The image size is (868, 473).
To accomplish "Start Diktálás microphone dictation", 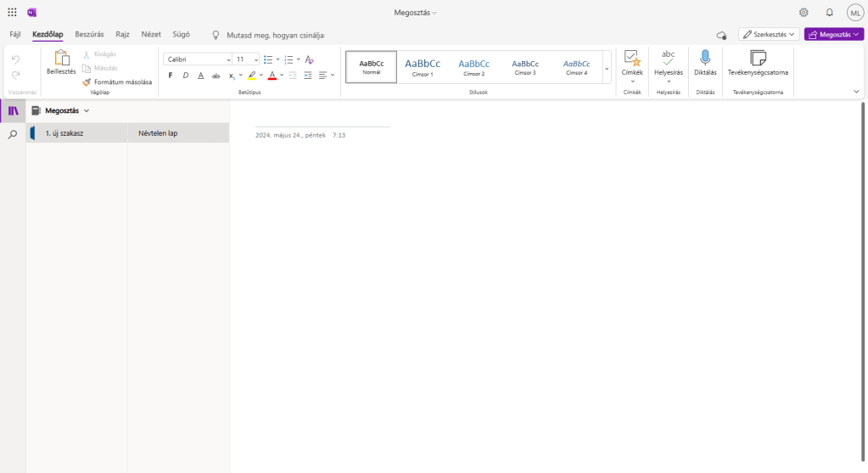I will [704, 63].
